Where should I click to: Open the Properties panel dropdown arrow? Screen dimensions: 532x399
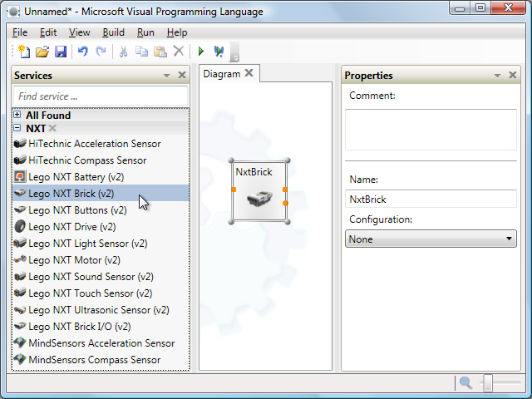497,76
